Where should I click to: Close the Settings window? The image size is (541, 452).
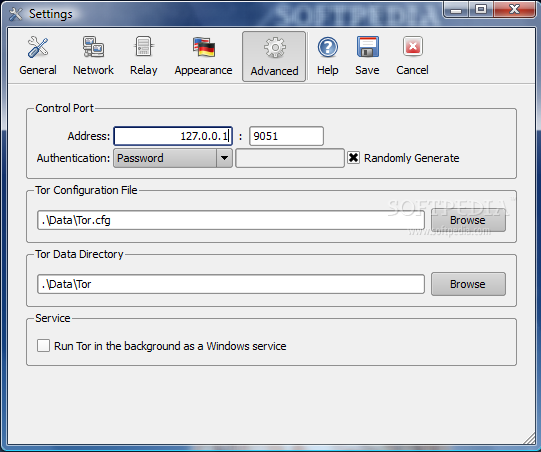coord(514,9)
